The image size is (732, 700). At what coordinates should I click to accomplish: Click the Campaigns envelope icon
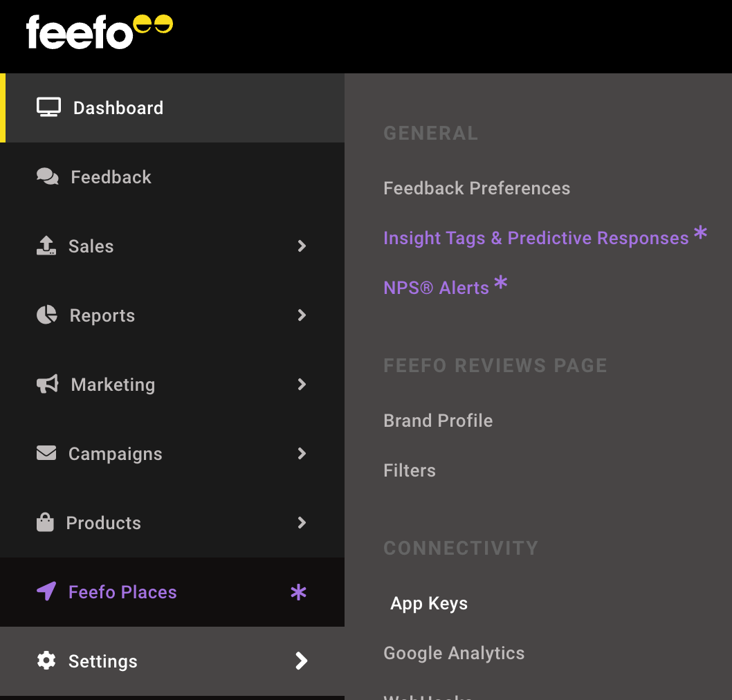(x=46, y=453)
